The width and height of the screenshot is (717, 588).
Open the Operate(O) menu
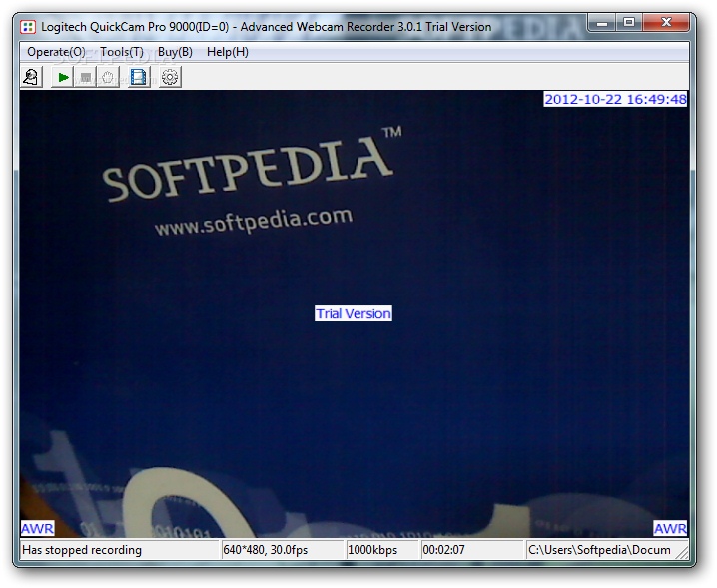click(x=56, y=52)
